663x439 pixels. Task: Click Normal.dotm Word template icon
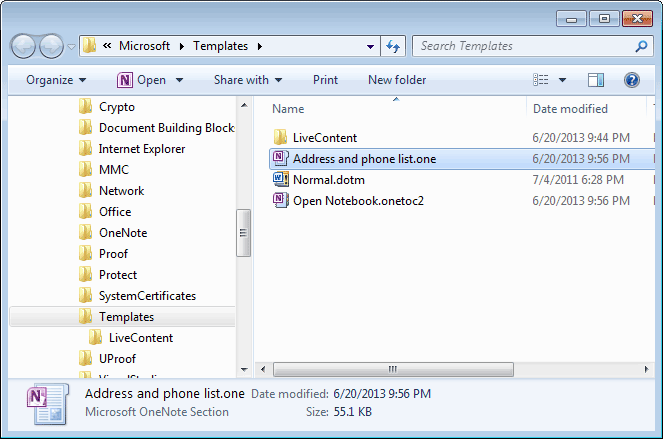click(x=280, y=179)
